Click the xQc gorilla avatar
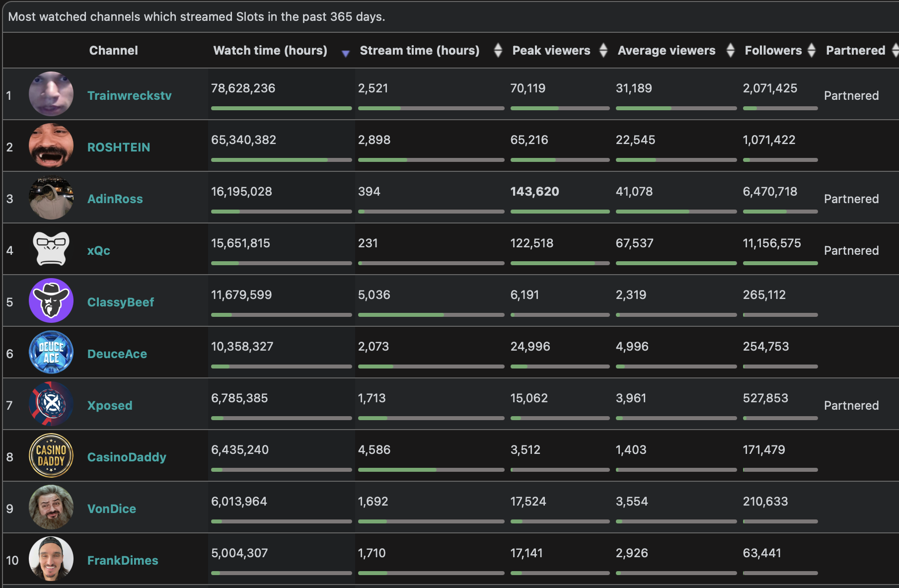899x588 pixels. click(x=51, y=249)
